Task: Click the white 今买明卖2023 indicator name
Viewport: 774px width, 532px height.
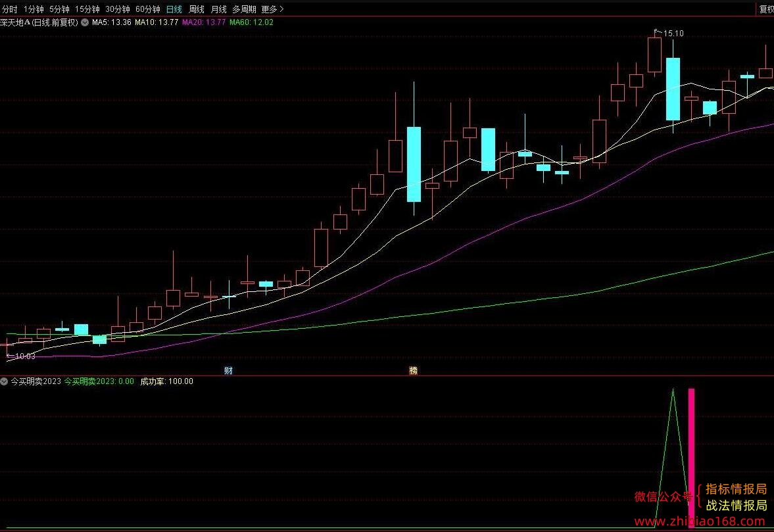Action: point(36,381)
